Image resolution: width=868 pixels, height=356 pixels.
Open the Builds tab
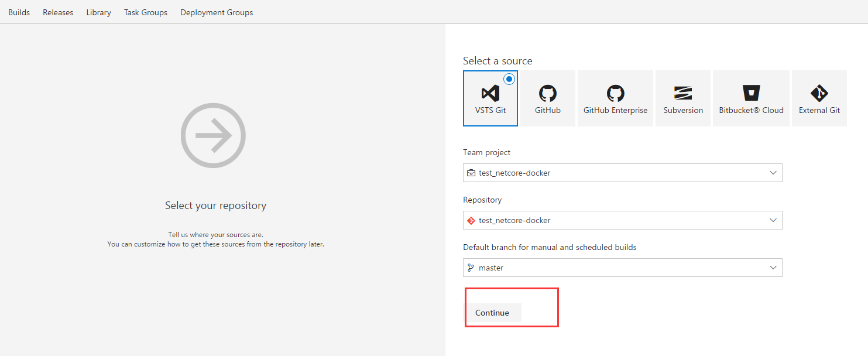(19, 12)
